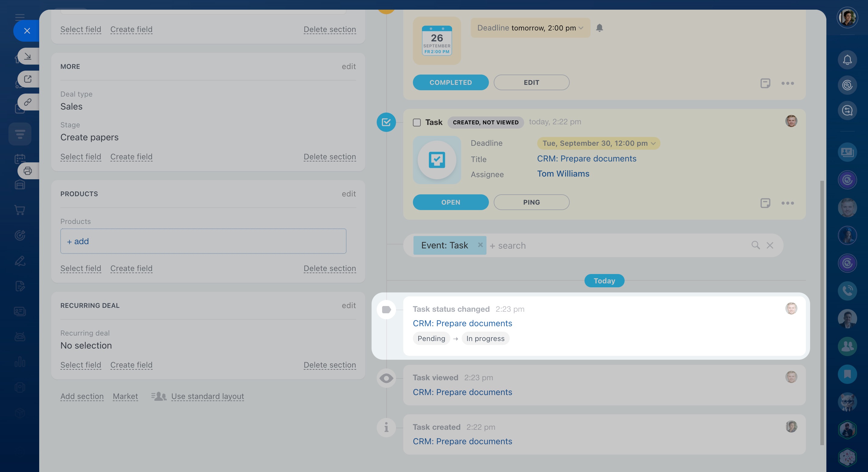The image size is (868, 472).
Task: Click Use standard layout link
Action: 207,396
